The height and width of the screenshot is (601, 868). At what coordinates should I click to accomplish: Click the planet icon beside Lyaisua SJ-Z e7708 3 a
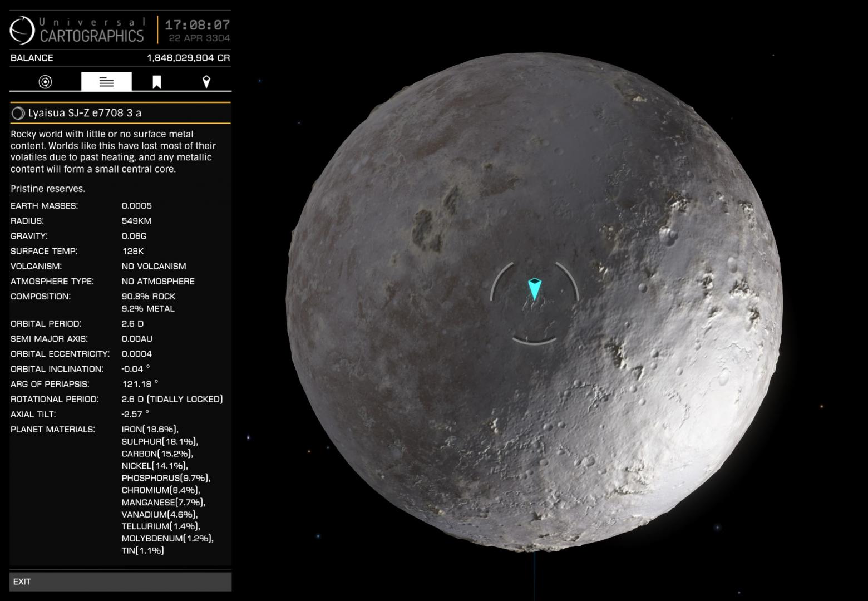[x=18, y=113]
